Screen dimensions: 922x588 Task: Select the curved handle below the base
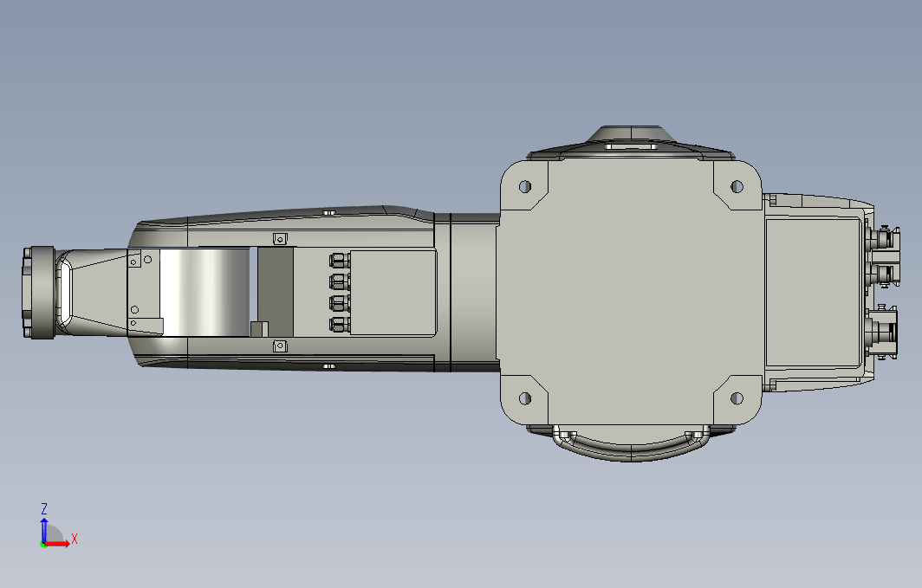click(631, 444)
